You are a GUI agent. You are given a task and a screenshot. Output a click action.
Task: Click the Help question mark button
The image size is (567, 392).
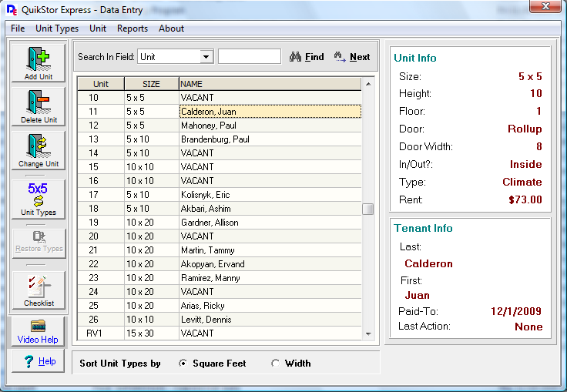pos(39,361)
